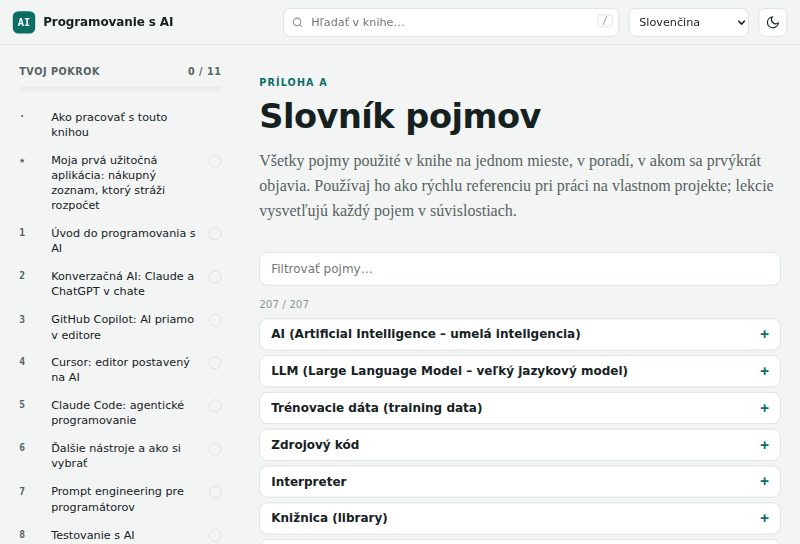
Task: Open the Slovenčina language dropdown
Action: tap(689, 22)
